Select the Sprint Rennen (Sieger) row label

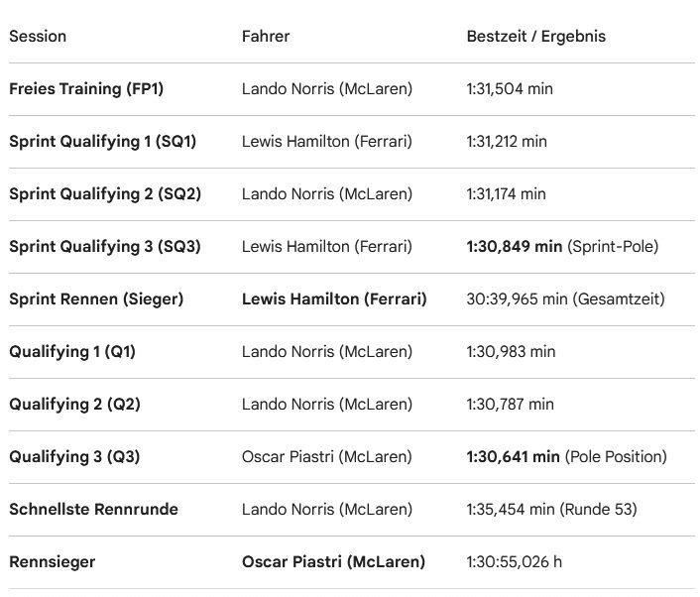click(96, 298)
